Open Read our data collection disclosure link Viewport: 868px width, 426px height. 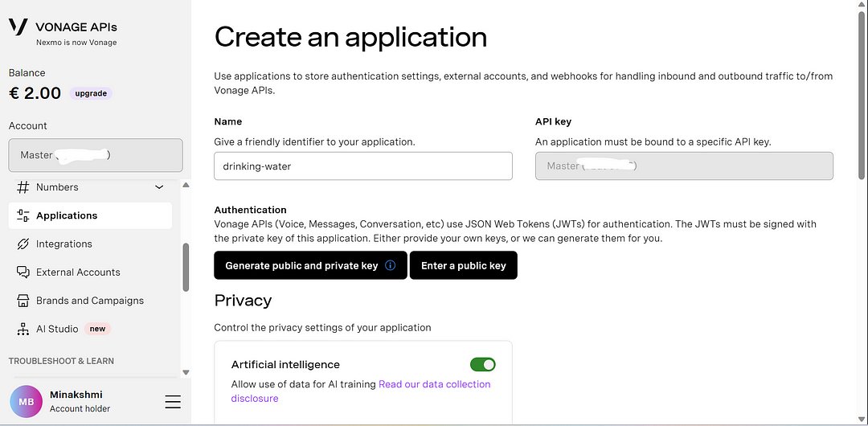[360, 391]
